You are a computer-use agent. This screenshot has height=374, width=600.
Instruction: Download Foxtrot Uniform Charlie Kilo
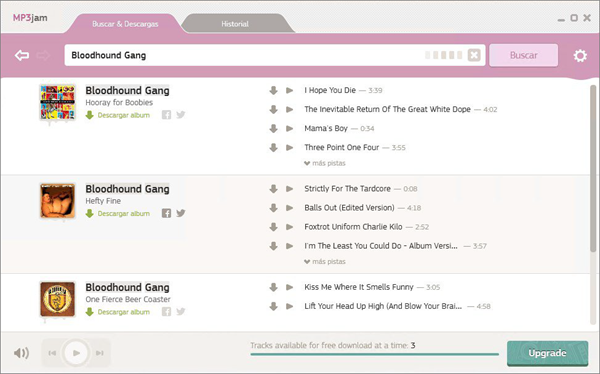point(273,227)
